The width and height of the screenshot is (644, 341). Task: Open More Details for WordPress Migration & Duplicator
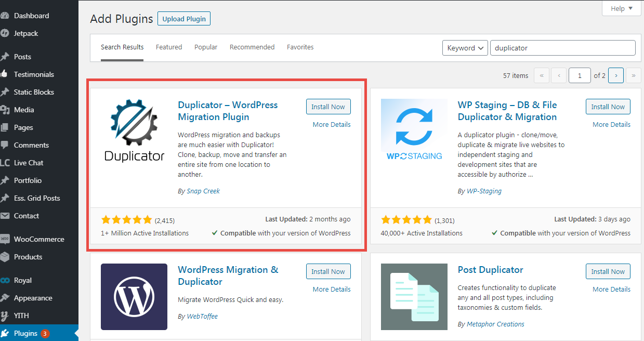[332, 290]
